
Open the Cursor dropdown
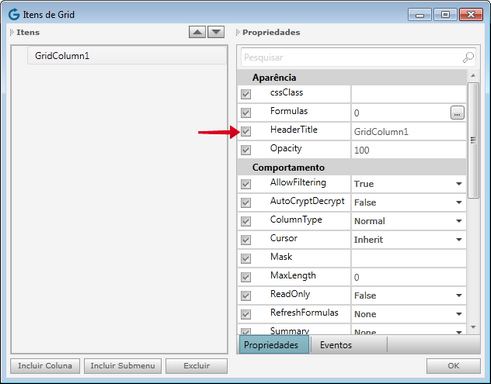pos(459,240)
